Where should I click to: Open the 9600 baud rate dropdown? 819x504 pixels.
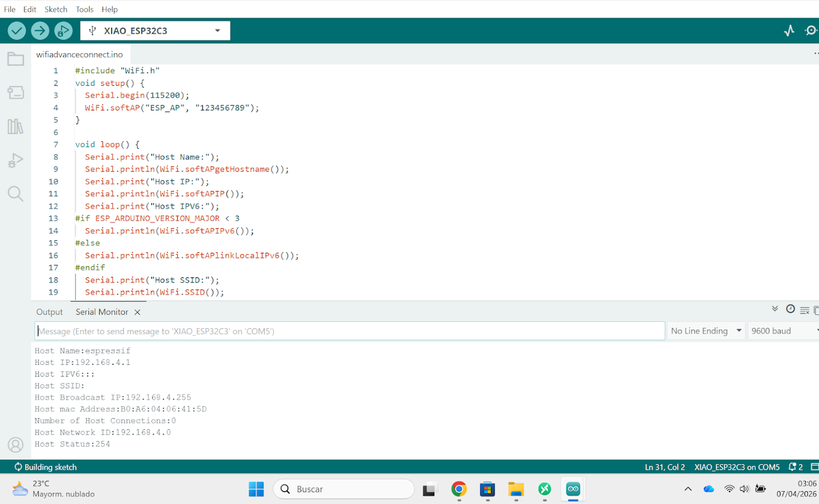tap(783, 331)
